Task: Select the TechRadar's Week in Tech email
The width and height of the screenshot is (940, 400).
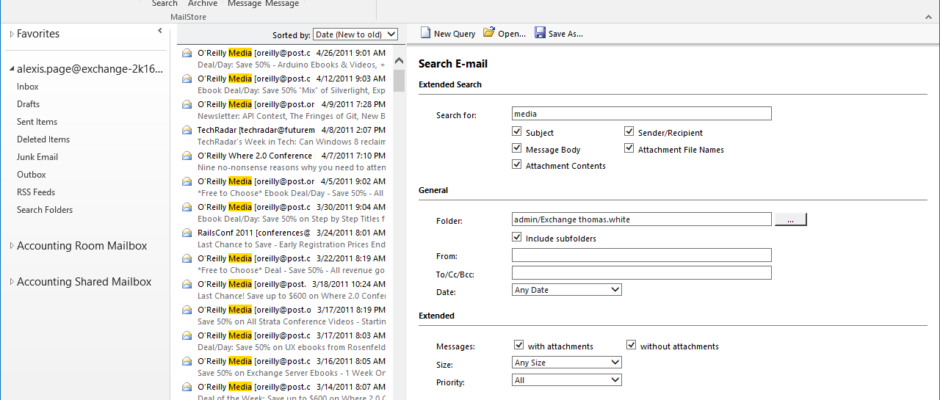Action: (x=291, y=136)
